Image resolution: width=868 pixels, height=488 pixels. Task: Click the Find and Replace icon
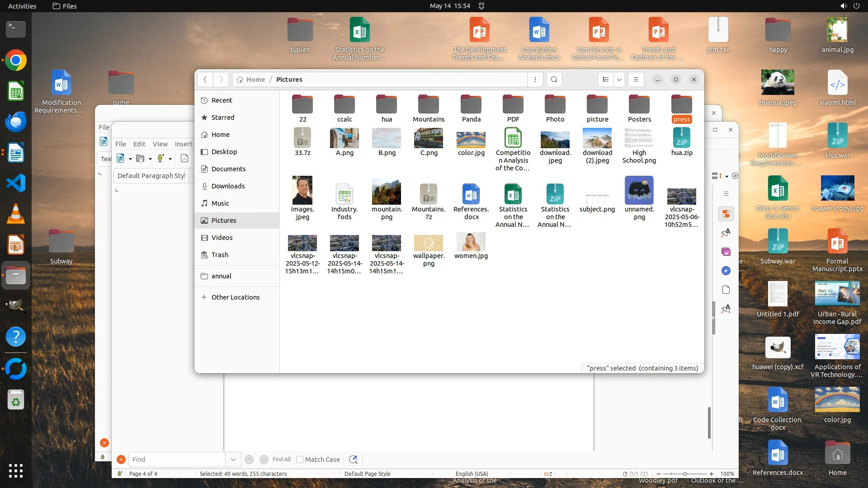coord(353,460)
